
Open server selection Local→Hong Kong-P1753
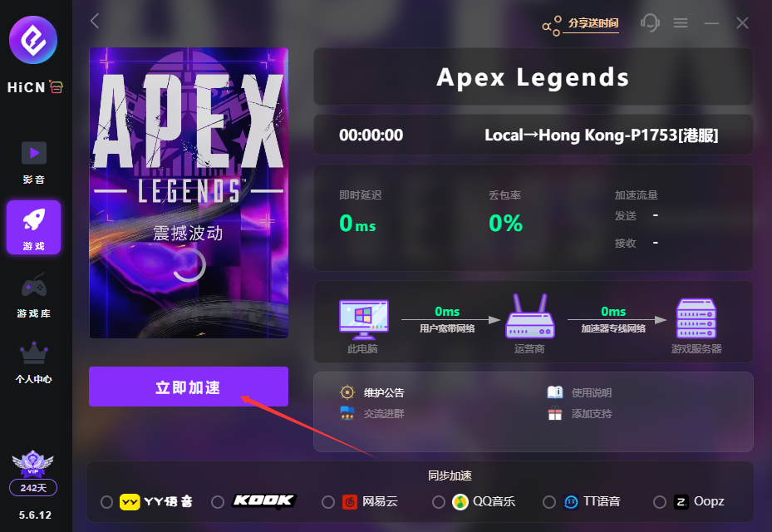(601, 135)
